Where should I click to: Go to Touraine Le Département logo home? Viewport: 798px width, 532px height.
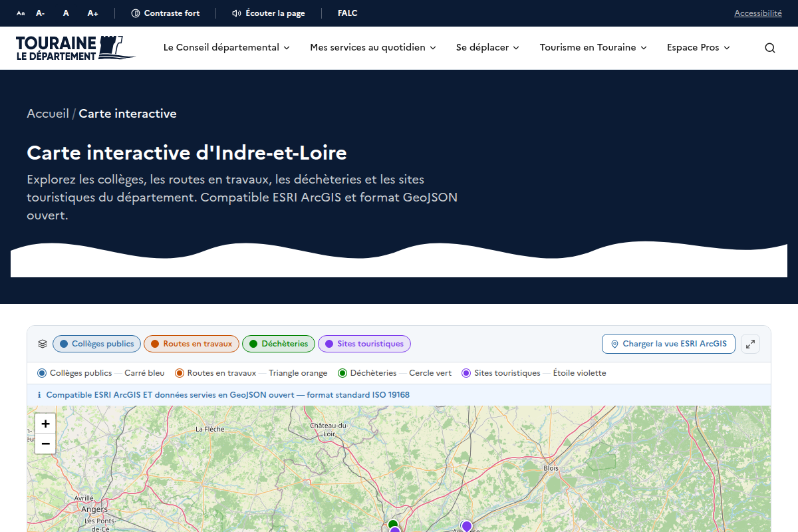[75, 48]
